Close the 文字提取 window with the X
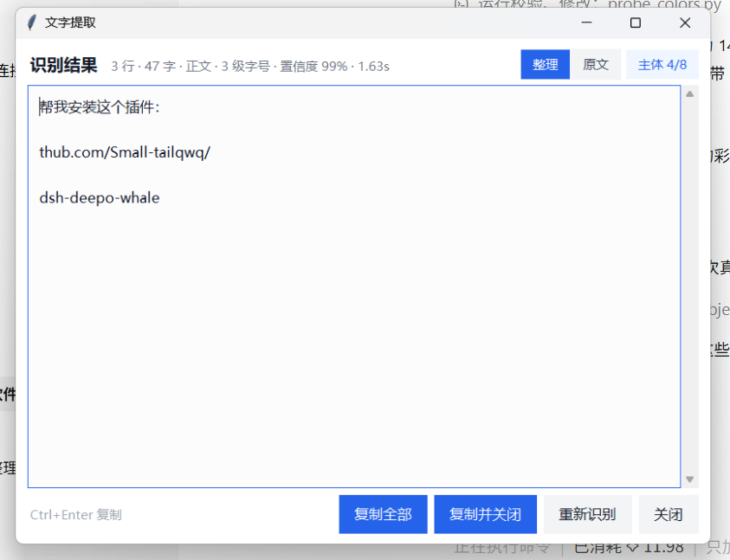Viewport: 730px width, 560px height. click(685, 23)
